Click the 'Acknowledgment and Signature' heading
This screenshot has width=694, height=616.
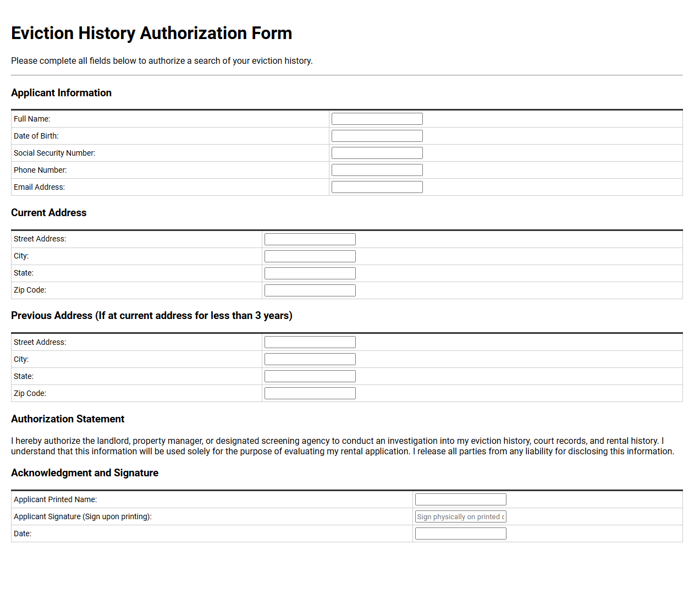(x=85, y=473)
